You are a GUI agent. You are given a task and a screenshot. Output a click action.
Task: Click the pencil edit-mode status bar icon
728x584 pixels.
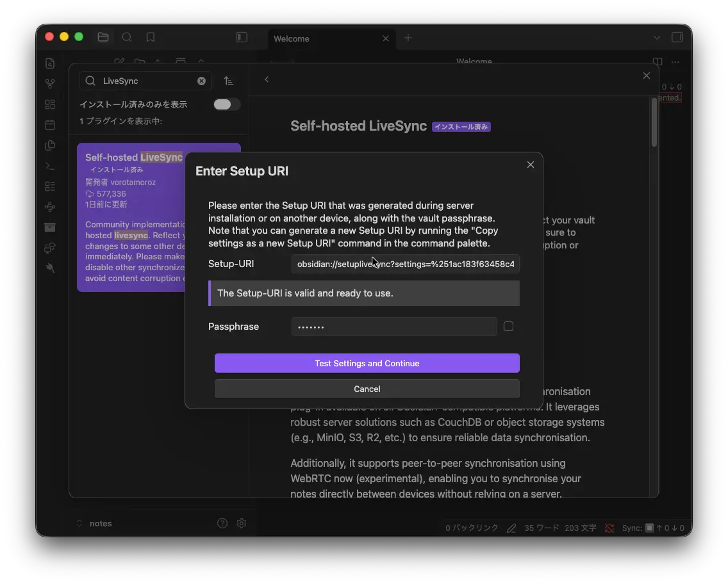[511, 528]
